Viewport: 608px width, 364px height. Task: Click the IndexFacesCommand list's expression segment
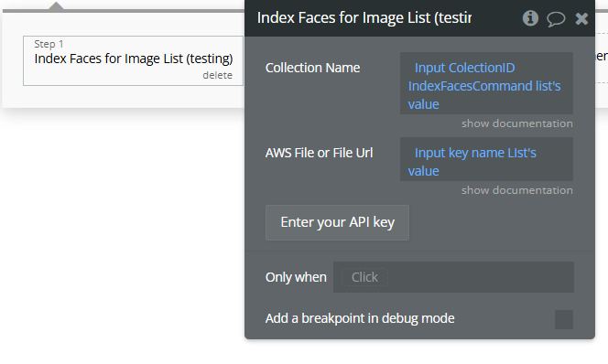click(x=484, y=86)
